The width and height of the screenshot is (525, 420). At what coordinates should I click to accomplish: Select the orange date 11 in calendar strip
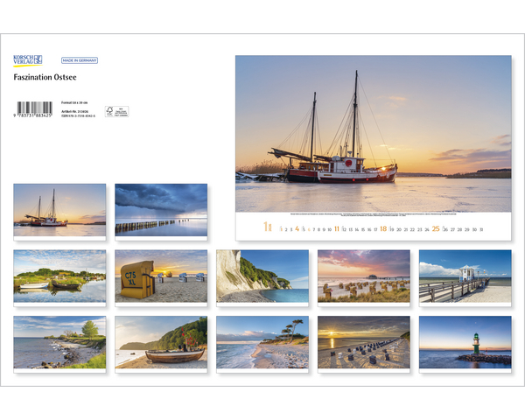336,228
